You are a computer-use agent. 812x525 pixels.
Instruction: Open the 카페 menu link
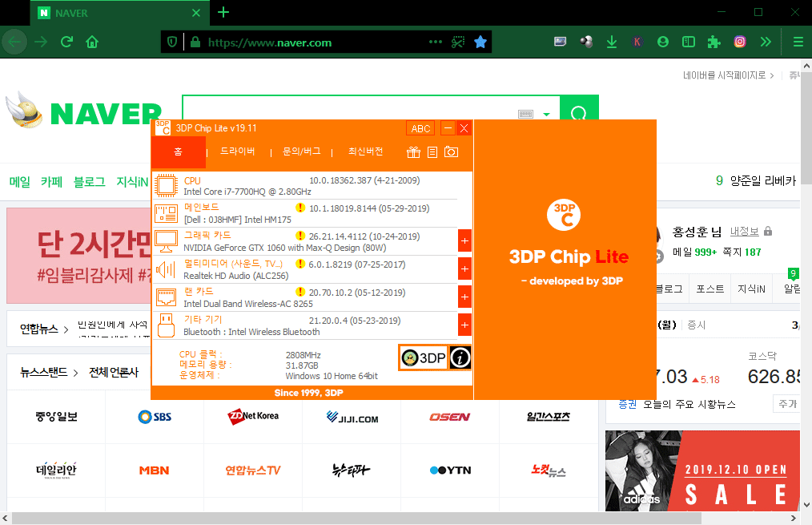pos(52,182)
